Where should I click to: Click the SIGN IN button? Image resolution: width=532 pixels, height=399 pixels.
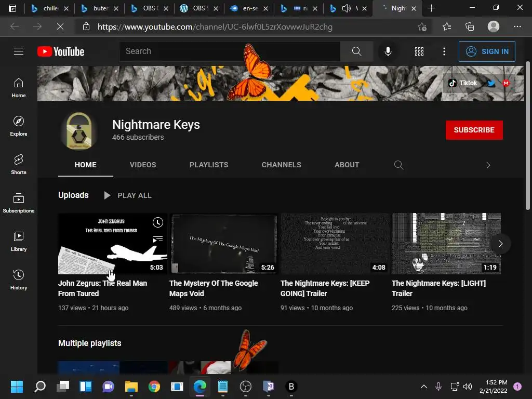(x=487, y=51)
